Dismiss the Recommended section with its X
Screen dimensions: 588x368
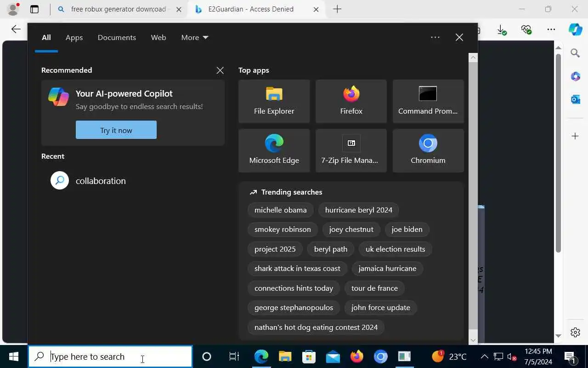[220, 70]
